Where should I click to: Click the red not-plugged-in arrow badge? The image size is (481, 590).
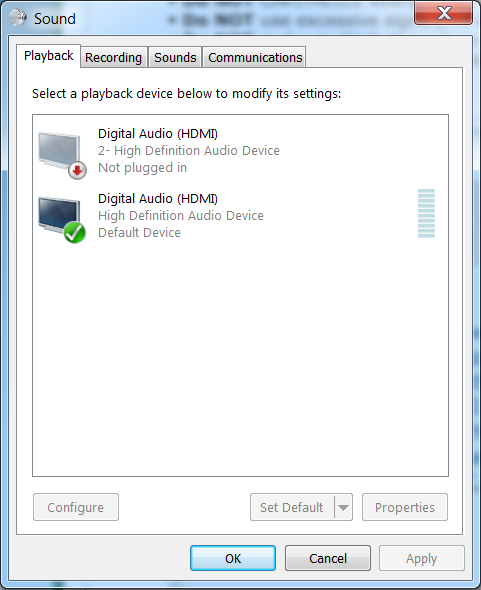point(77,171)
